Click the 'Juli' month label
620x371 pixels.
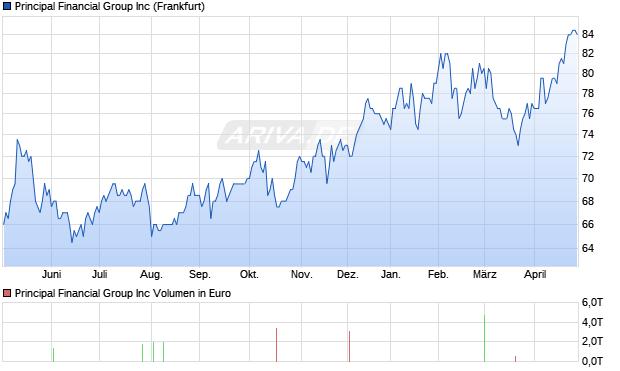click(x=100, y=274)
